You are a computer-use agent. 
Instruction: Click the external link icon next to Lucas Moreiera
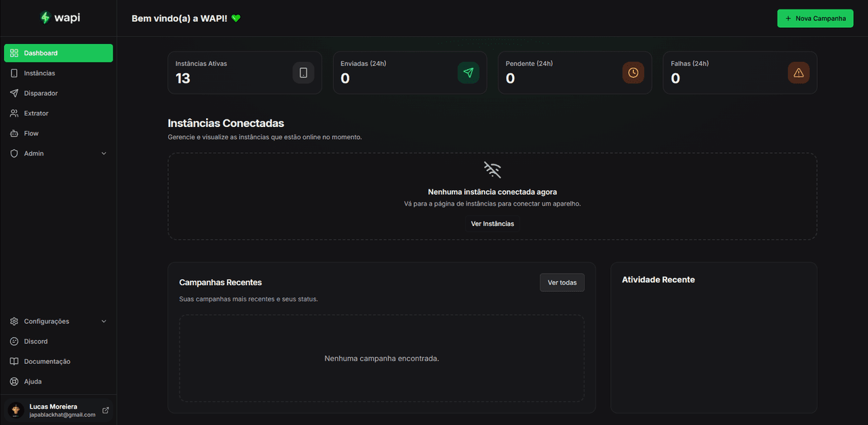105,410
